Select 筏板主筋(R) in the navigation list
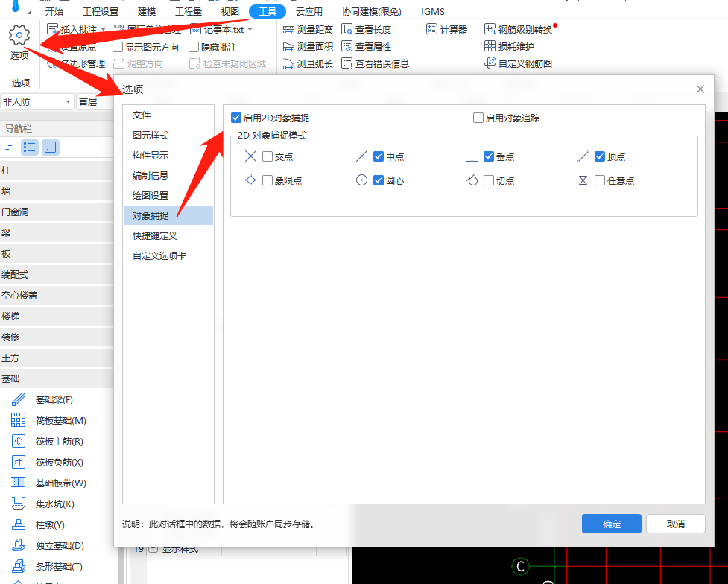 47,442
